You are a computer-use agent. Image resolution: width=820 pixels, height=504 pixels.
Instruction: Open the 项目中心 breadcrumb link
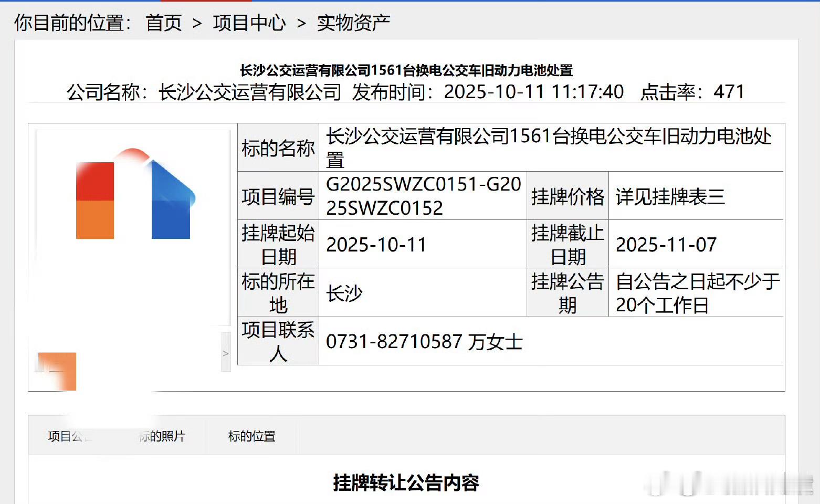pyautogui.click(x=249, y=23)
